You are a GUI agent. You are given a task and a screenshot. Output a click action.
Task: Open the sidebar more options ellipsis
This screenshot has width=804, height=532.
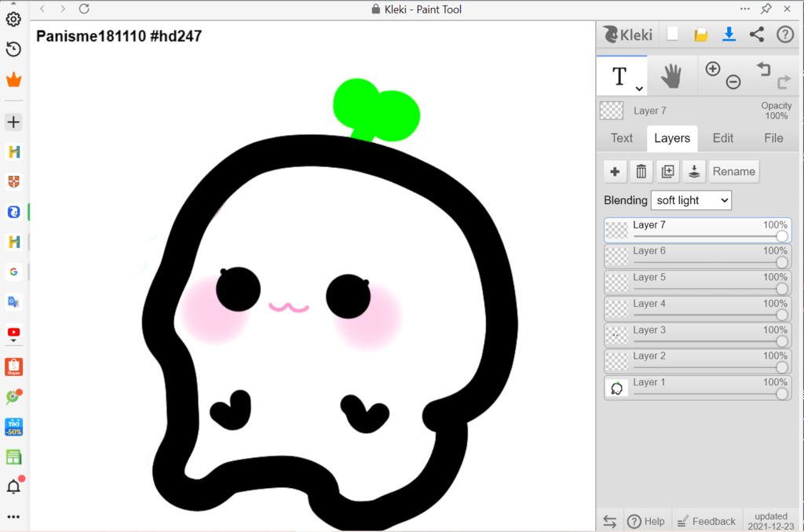(x=13, y=516)
